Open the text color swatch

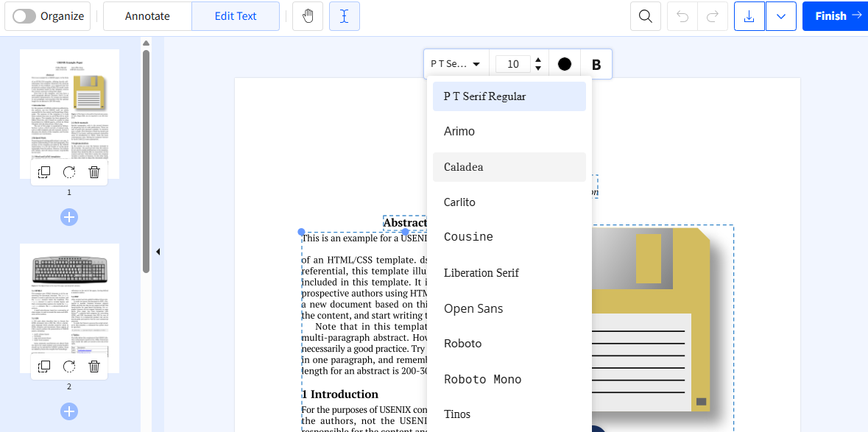coord(564,63)
